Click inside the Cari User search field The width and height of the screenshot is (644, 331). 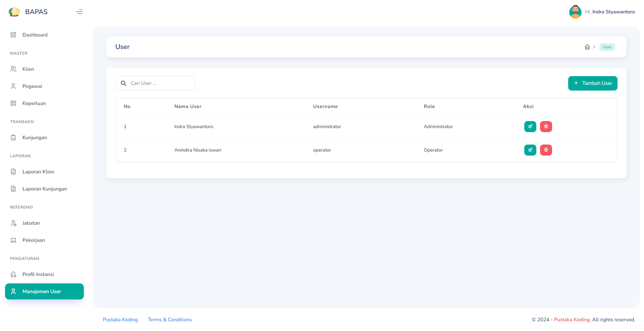pos(155,83)
